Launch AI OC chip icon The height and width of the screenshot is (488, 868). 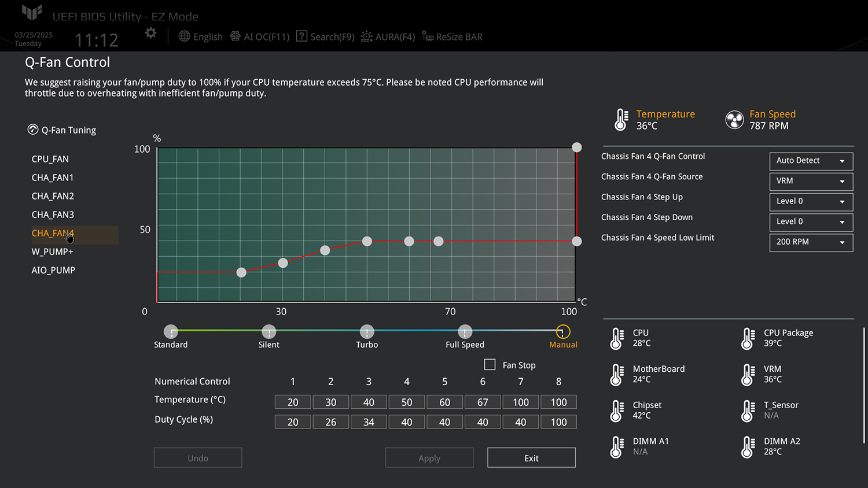point(235,36)
